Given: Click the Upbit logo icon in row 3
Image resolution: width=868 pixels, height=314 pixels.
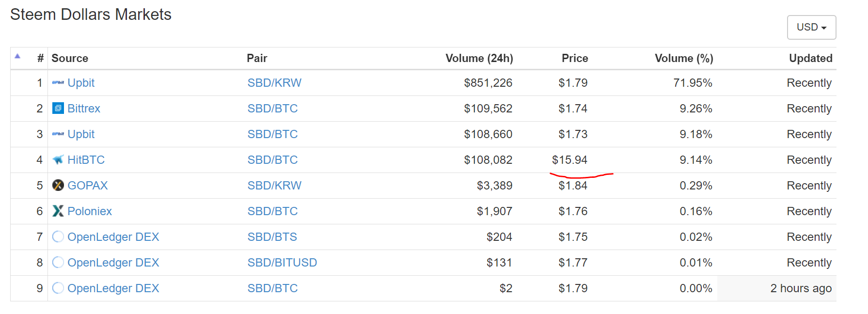Looking at the screenshot, I should tap(58, 134).
